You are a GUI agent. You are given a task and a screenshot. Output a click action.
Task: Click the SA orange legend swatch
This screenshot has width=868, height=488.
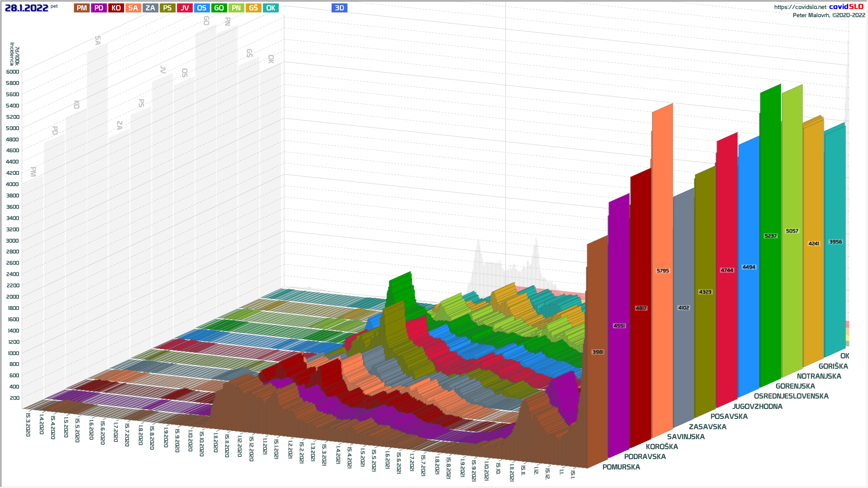pyautogui.click(x=133, y=8)
